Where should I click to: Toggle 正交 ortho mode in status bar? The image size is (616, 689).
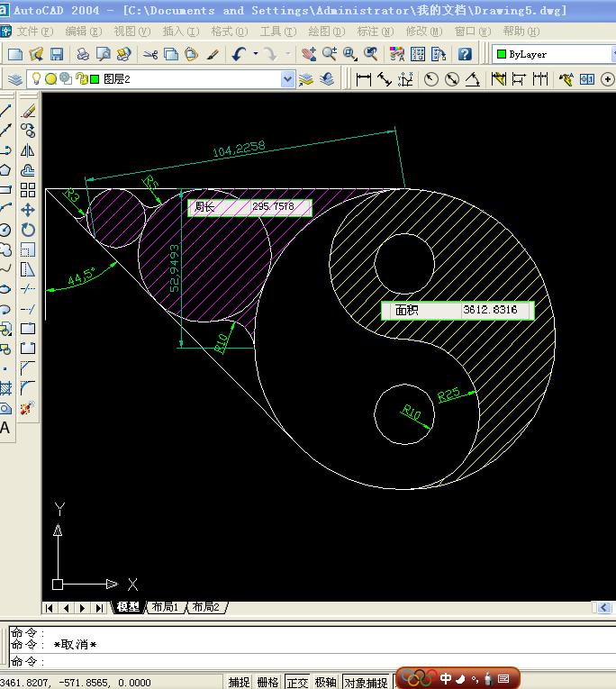pos(297,682)
